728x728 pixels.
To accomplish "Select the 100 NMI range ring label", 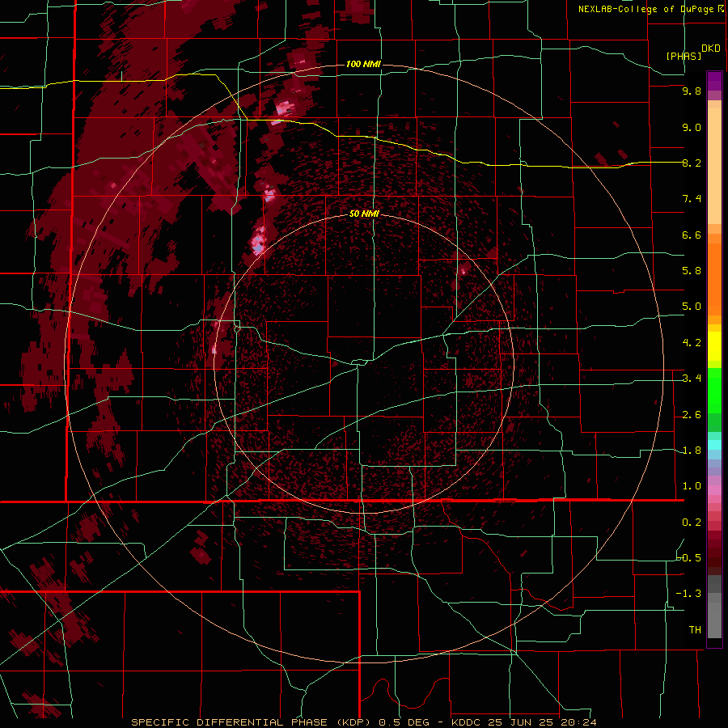I will click(363, 64).
